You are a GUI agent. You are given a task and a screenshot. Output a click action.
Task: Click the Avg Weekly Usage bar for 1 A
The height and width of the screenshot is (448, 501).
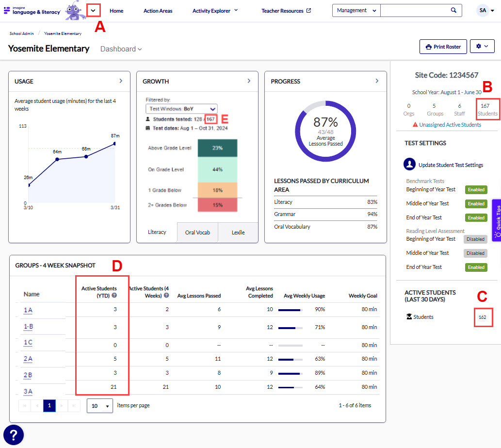[x=290, y=310]
